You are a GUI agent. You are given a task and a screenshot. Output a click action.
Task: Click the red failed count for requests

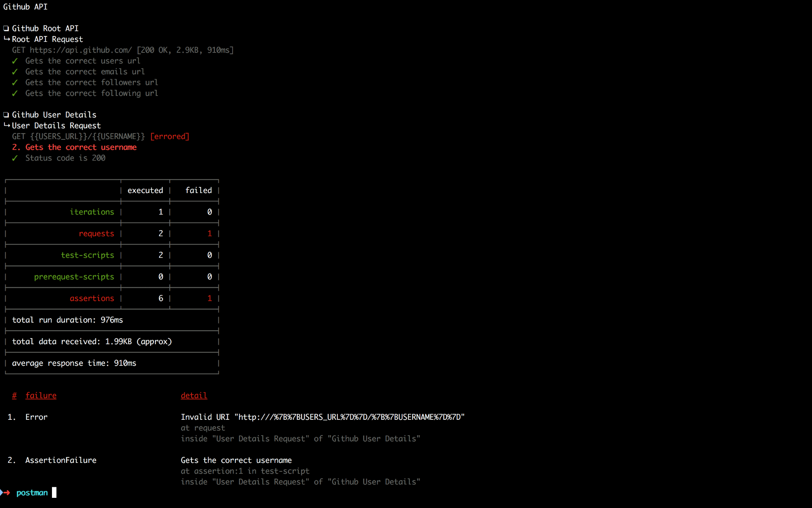(209, 234)
